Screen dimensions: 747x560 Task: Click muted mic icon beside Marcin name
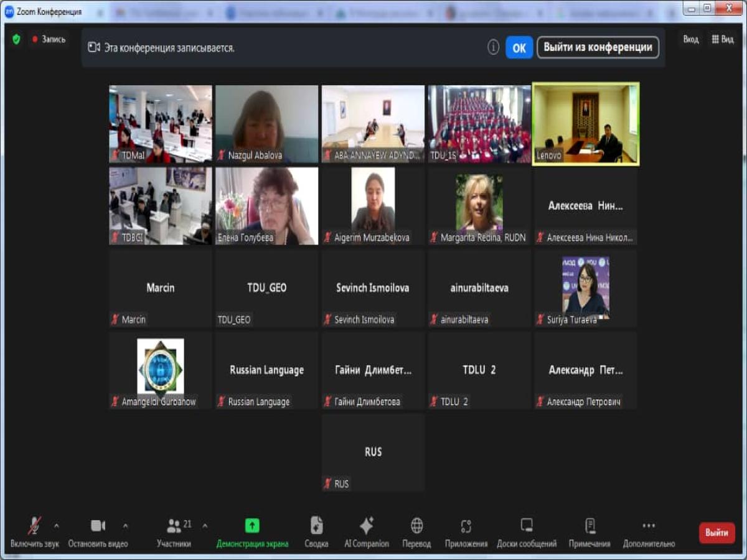pos(115,319)
